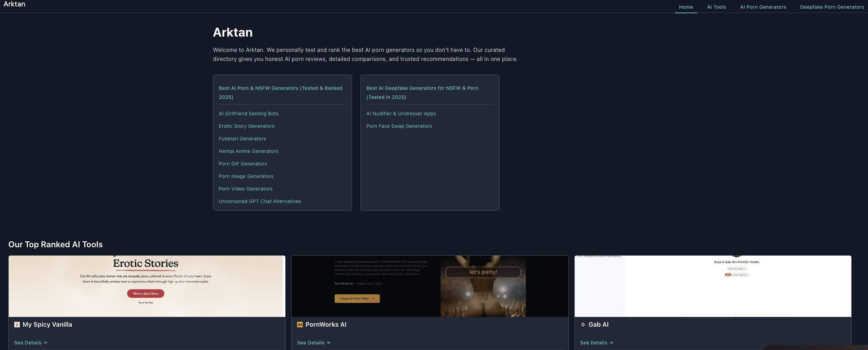This screenshot has width=868, height=350.
Task: Open the Porn Video Generators link
Action: (x=246, y=189)
